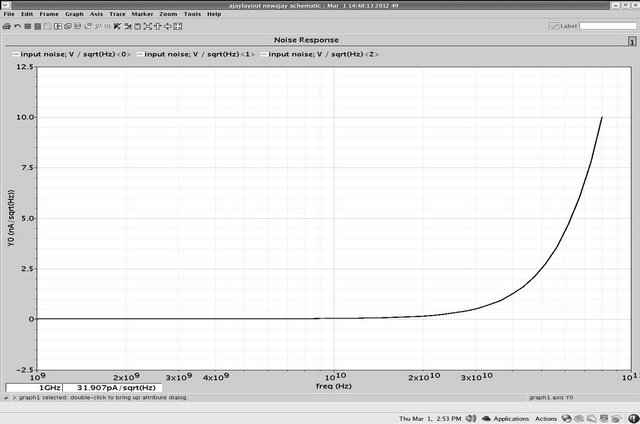
Task: Click the first diagonal marker icon in the toolbar
Action: coord(117,26)
